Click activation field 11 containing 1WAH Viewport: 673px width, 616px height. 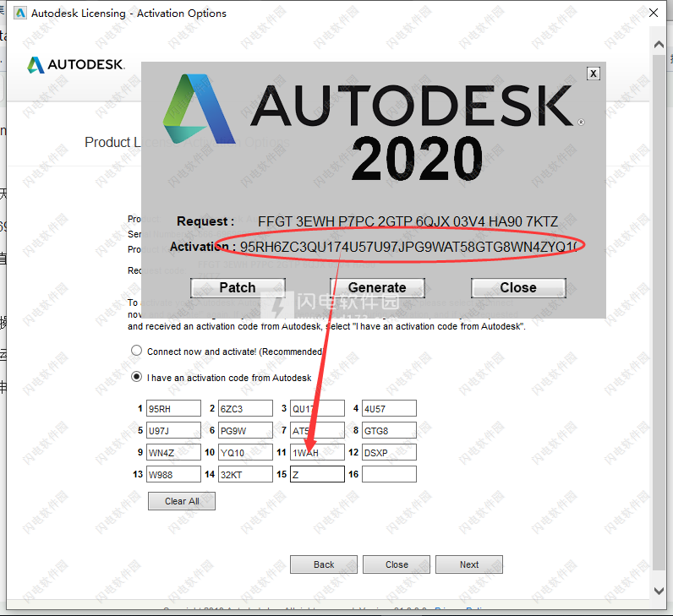(317, 452)
